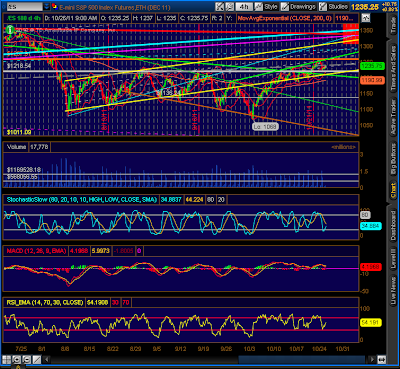Click the green info icon on chart
Screen dimensions: 400x369
[x=10, y=29]
